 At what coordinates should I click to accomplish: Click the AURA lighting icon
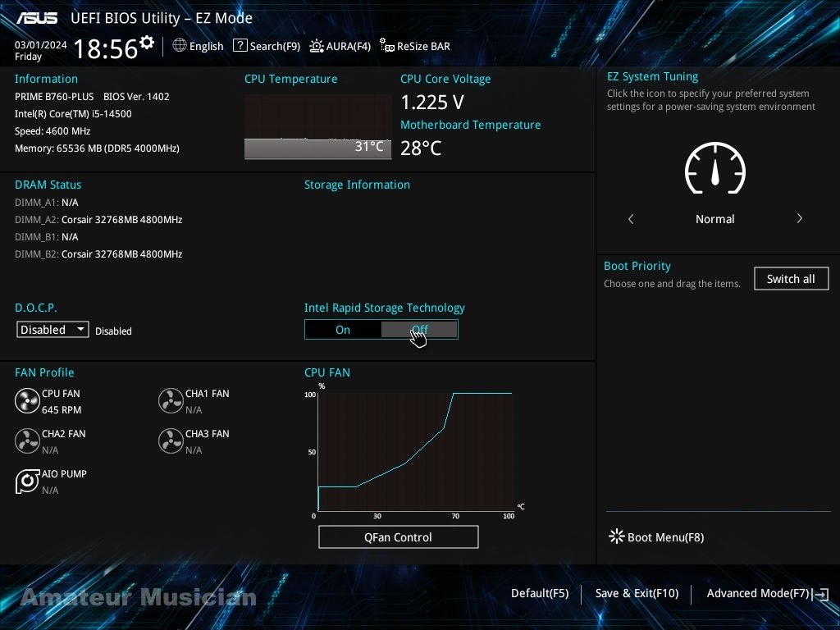[x=317, y=46]
